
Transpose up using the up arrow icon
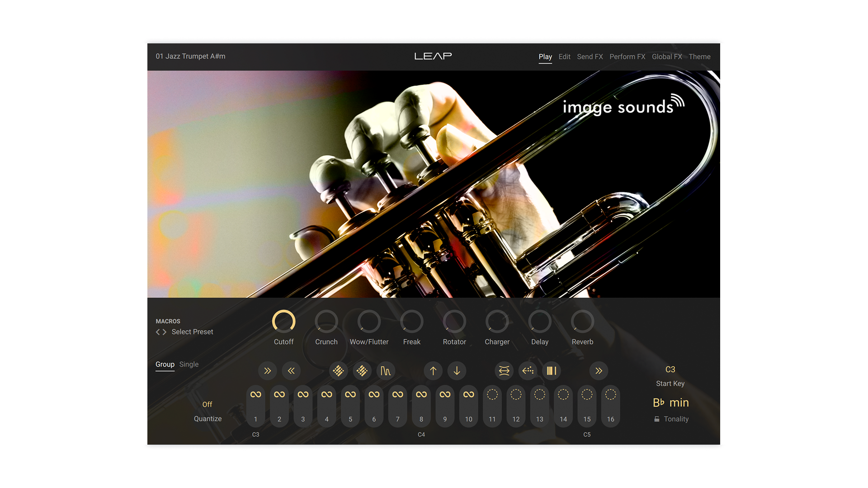pyautogui.click(x=433, y=371)
